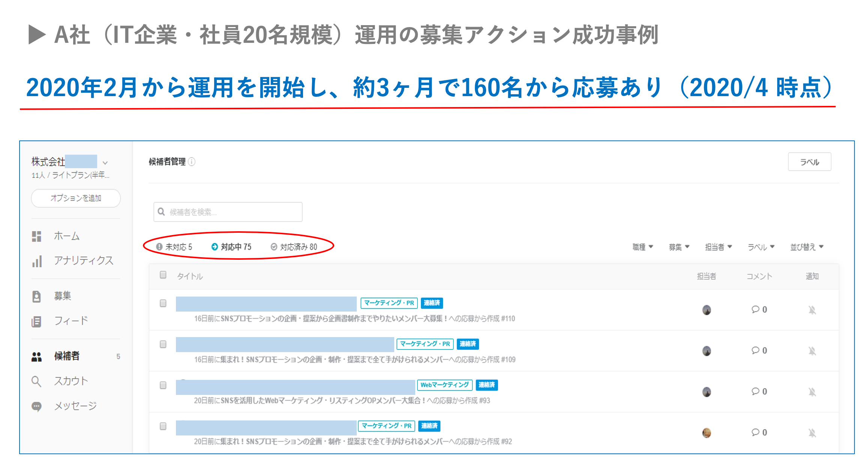This screenshot has width=868, height=476.
Task: Open the メッセージ speech bubble icon
Action: click(x=36, y=407)
